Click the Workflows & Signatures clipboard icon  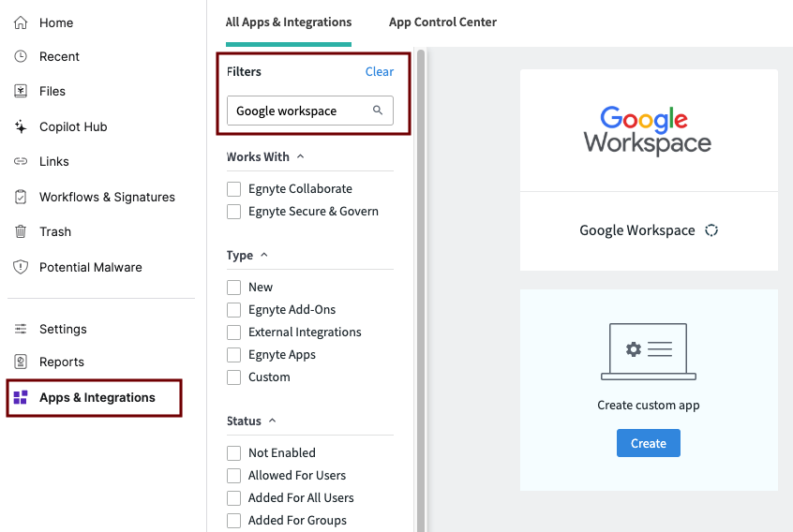pos(21,197)
